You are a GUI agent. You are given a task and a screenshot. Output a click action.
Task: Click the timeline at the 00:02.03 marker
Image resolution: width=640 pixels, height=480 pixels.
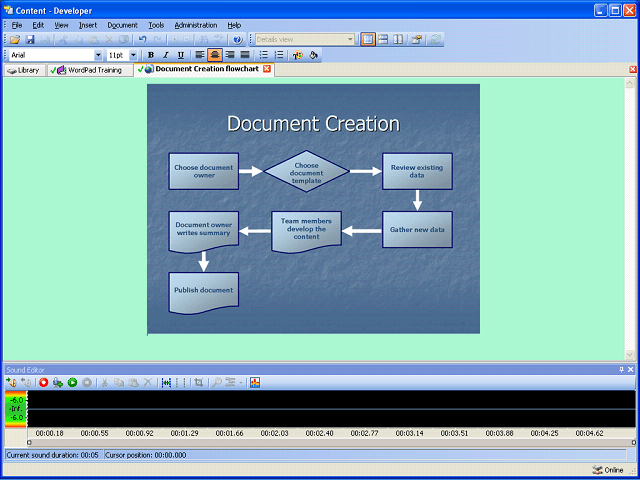[274, 433]
